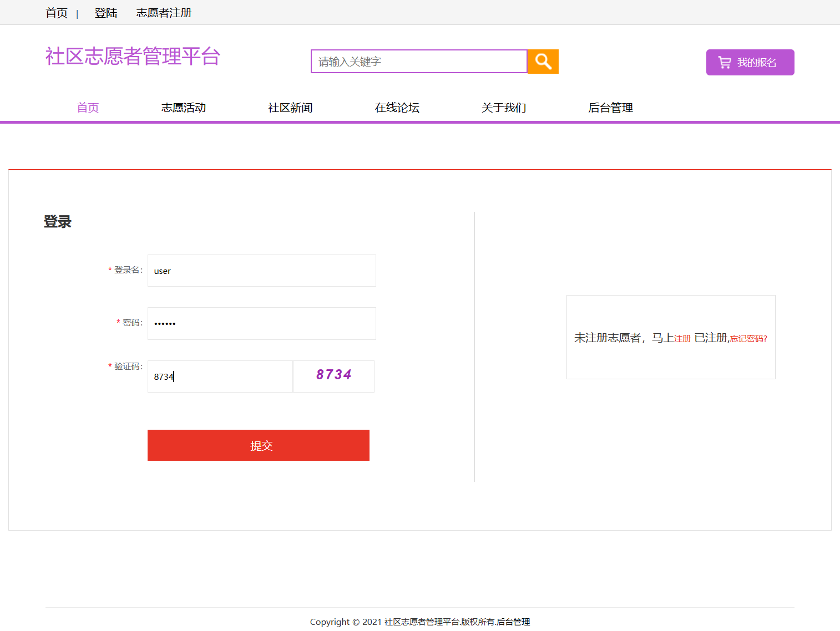Open the 关于我们 page
The height and width of the screenshot is (631, 840).
(x=503, y=108)
